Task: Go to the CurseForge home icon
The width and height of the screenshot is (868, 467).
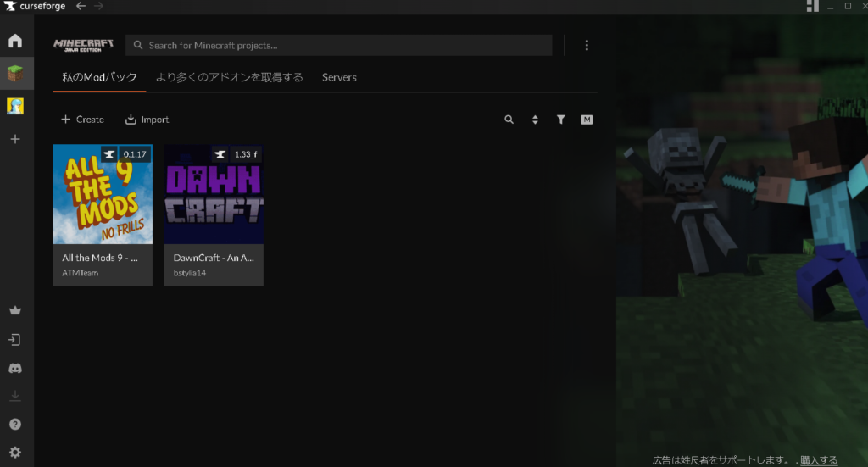Action: click(x=15, y=41)
